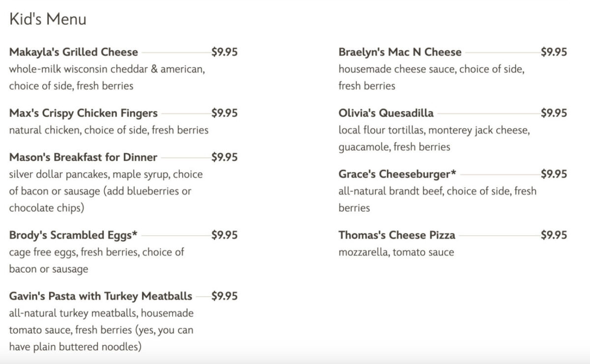The height and width of the screenshot is (364, 590).
Task: Click the price of Makayla's Grilled Cheese
Action: (x=224, y=52)
